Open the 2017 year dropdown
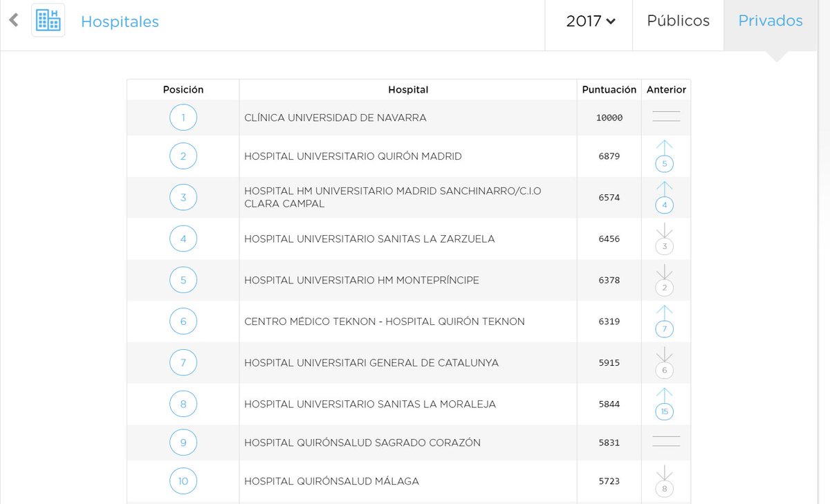 tap(590, 21)
